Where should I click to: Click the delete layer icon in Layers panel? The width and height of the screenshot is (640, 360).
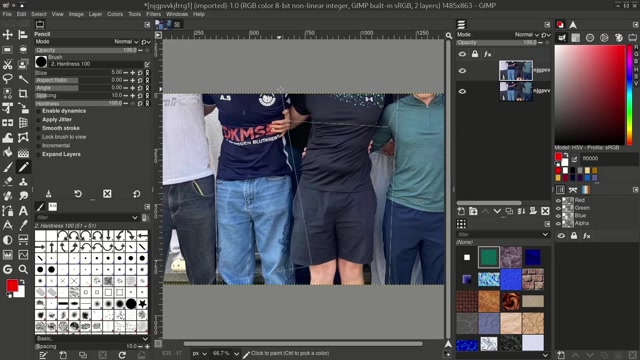545,211
